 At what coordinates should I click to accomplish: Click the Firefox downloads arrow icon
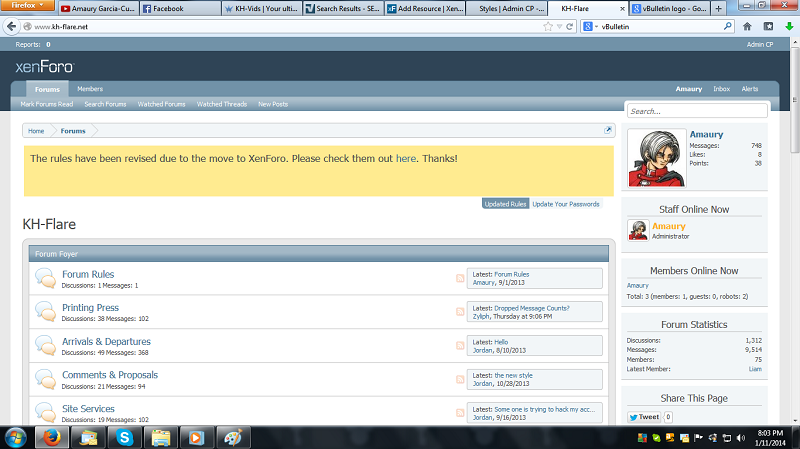(x=789, y=26)
